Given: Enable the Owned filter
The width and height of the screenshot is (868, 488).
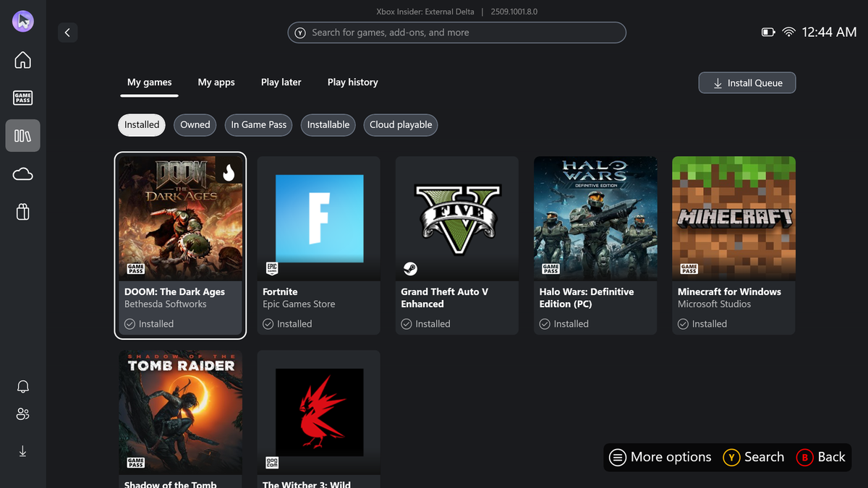Looking at the screenshot, I should point(195,124).
